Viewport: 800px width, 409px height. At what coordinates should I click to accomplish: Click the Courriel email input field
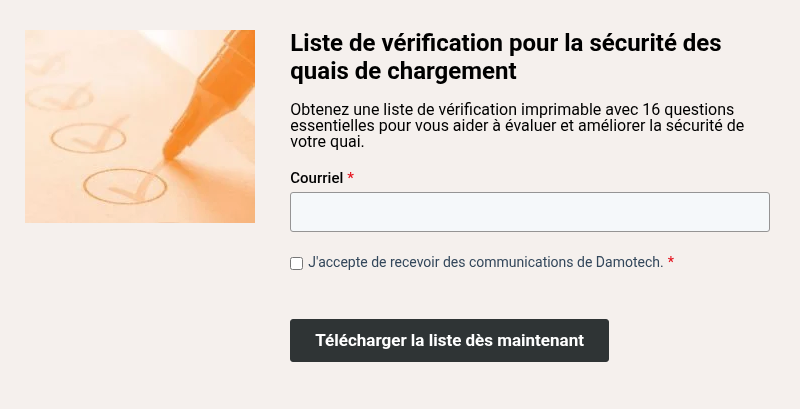(529, 212)
